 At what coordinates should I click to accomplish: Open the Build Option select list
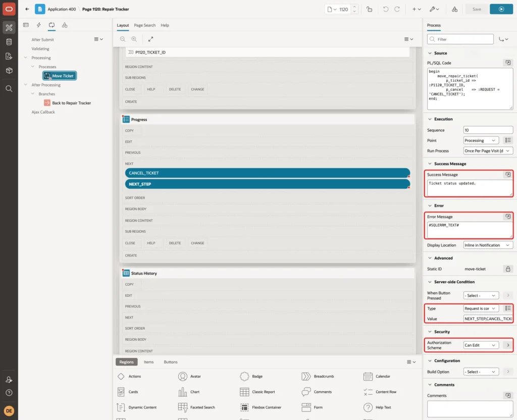point(481,372)
